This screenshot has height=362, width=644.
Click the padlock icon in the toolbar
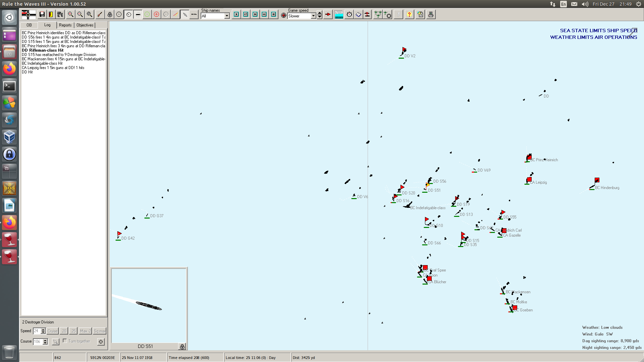click(110, 14)
